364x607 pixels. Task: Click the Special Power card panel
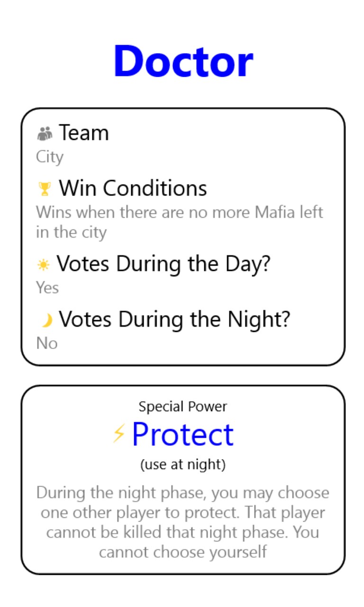point(183,479)
